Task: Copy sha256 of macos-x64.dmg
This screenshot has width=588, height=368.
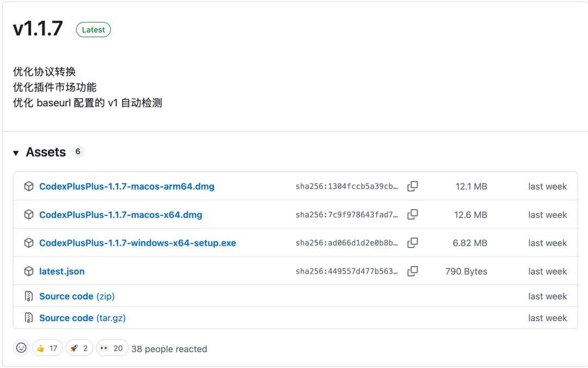Action: (413, 214)
